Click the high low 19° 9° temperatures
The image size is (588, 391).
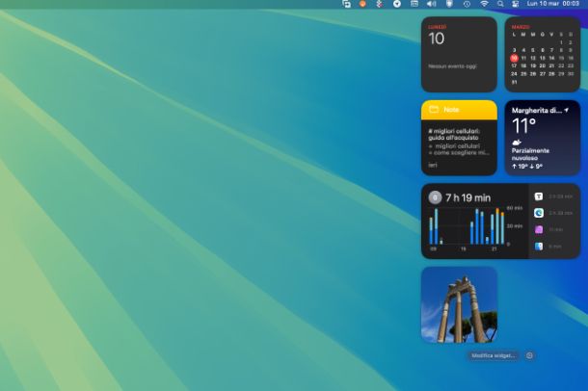click(527, 167)
